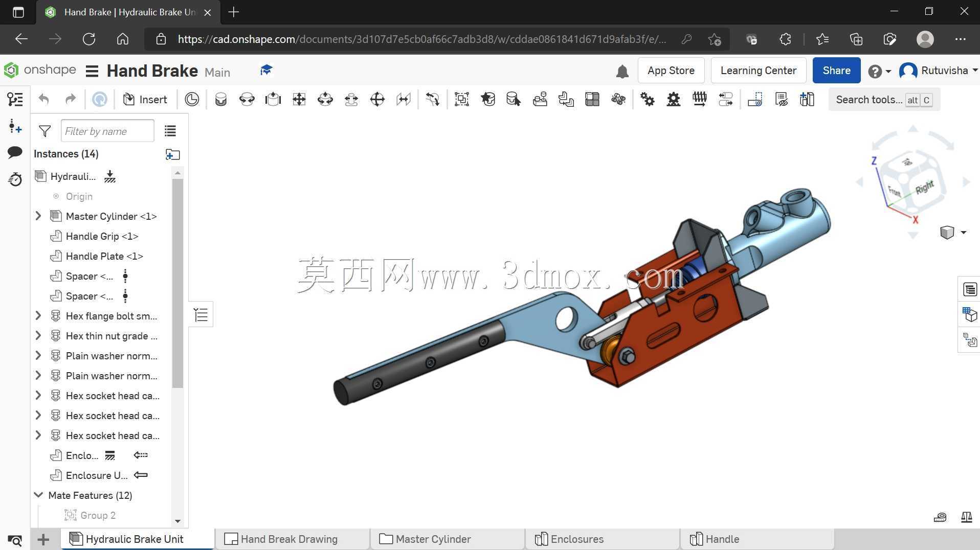The height and width of the screenshot is (550, 980).
Task: Select Handle Grip <1> in instance list
Action: point(102,236)
